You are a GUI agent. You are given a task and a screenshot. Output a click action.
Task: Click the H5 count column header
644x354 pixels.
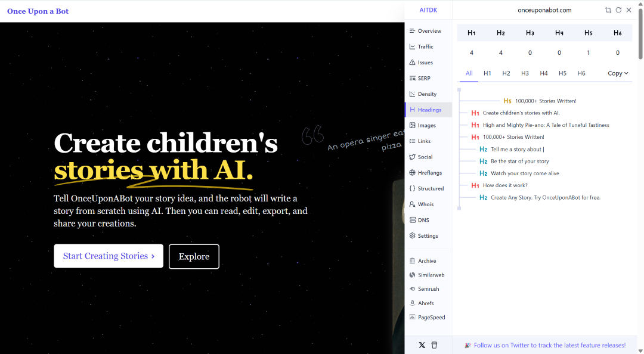point(588,33)
